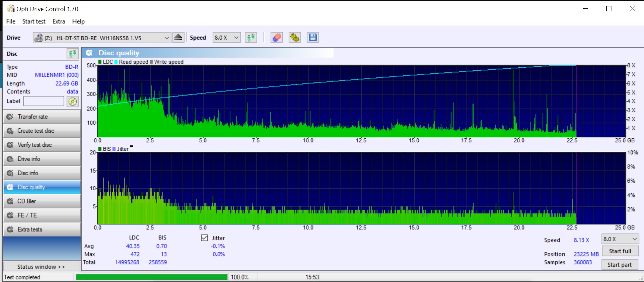Screen dimensions: 644x282
Task: Click the disc Label input field
Action: [x=44, y=101]
